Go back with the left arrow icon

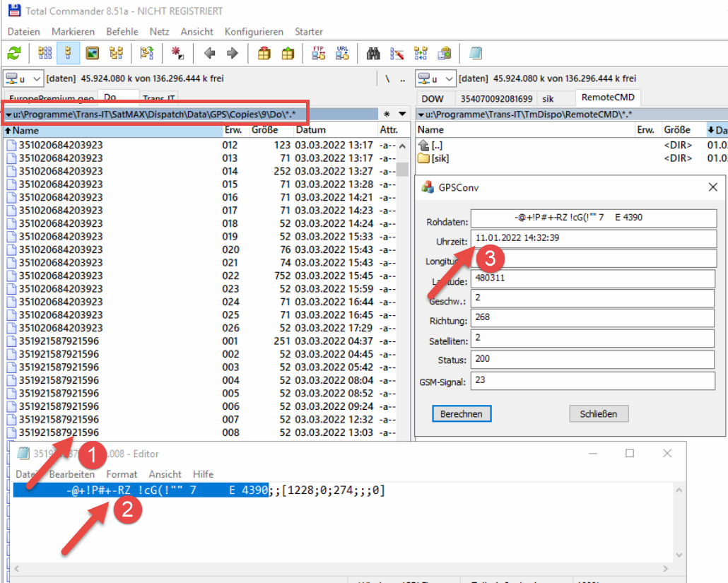point(209,53)
